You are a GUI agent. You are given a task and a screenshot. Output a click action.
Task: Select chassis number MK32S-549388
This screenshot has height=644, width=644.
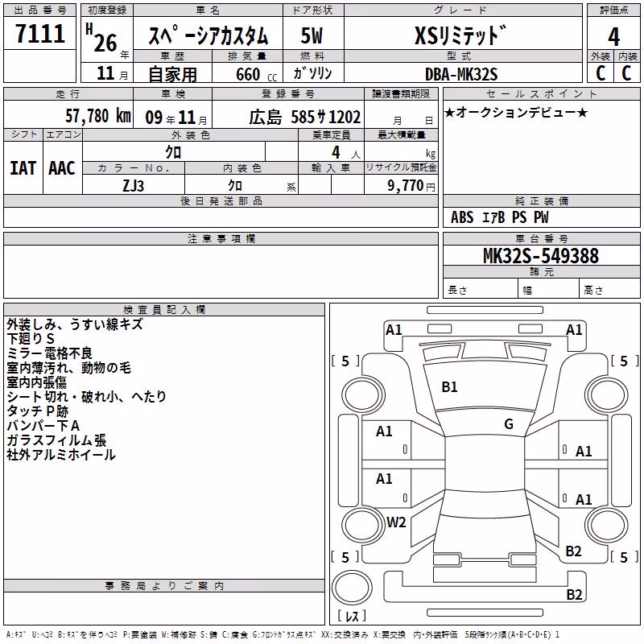click(x=541, y=256)
